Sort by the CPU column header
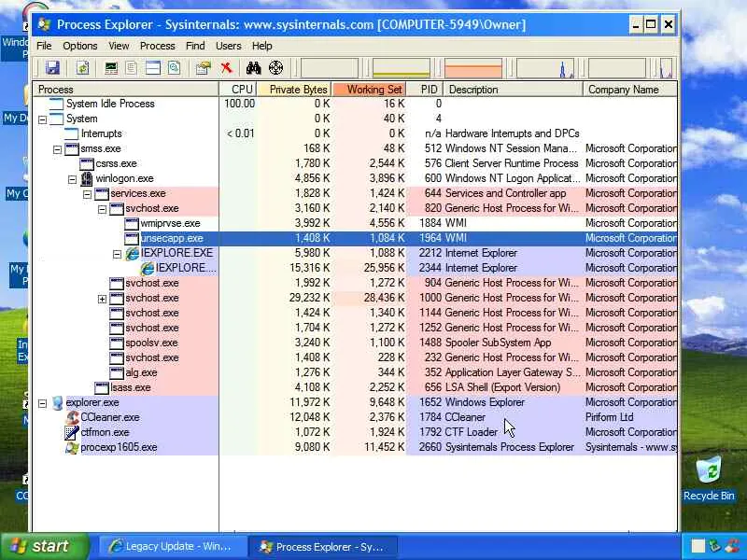The image size is (747, 560). click(238, 90)
